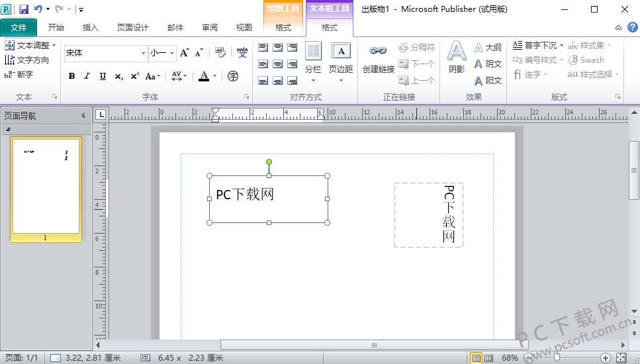This screenshot has height=364, width=640.
Task: Open Publisher help question mark icon
Action: click(x=632, y=27)
